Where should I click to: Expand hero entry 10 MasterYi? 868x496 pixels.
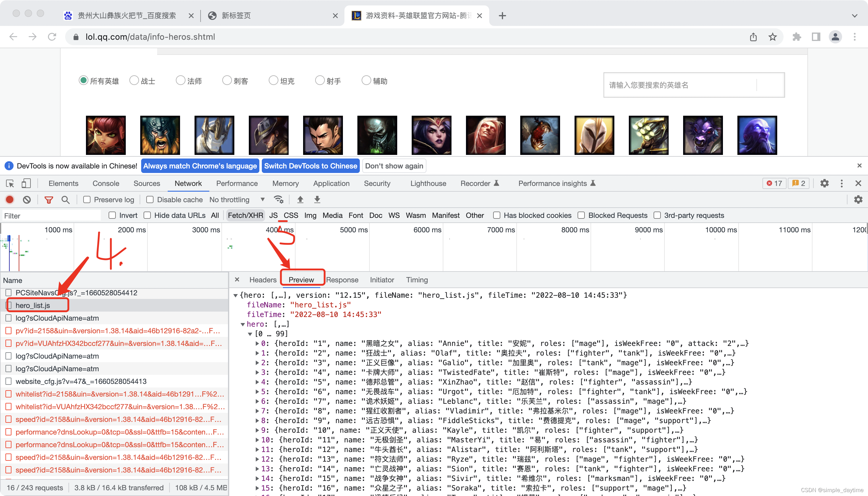pyautogui.click(x=257, y=440)
